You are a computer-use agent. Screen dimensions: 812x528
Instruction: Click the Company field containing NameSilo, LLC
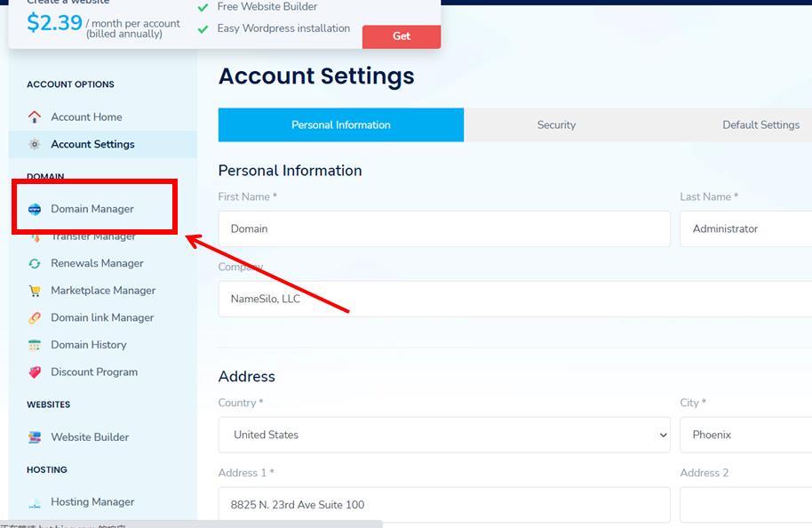click(x=515, y=299)
